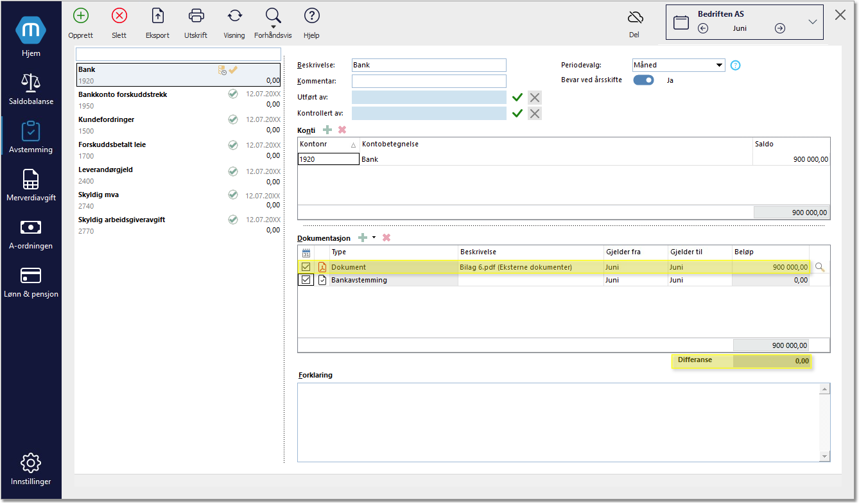Go to Hjem in the sidebar
The image size is (859, 504).
tap(31, 37)
